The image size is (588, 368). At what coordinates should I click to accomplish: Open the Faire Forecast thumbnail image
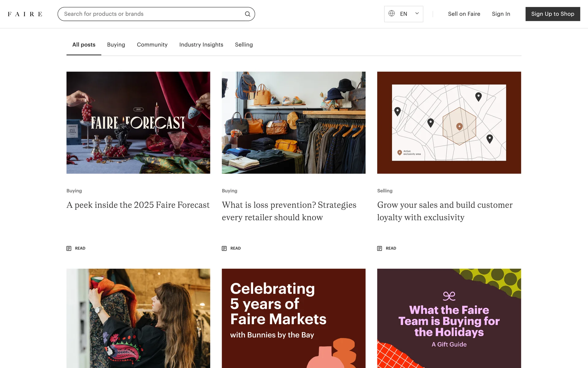coord(138,123)
